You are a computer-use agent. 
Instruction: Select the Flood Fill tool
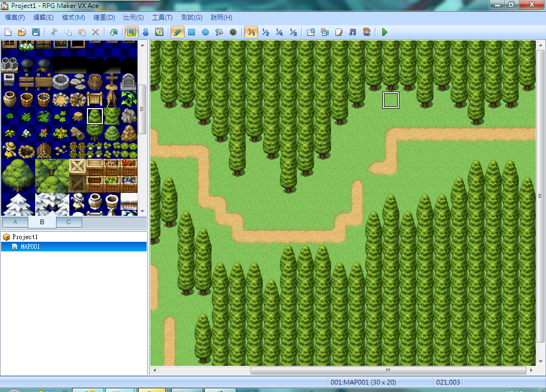coord(219,32)
